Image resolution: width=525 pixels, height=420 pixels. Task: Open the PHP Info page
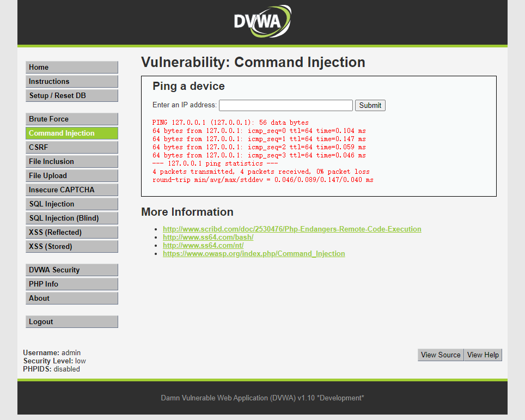click(x=71, y=284)
